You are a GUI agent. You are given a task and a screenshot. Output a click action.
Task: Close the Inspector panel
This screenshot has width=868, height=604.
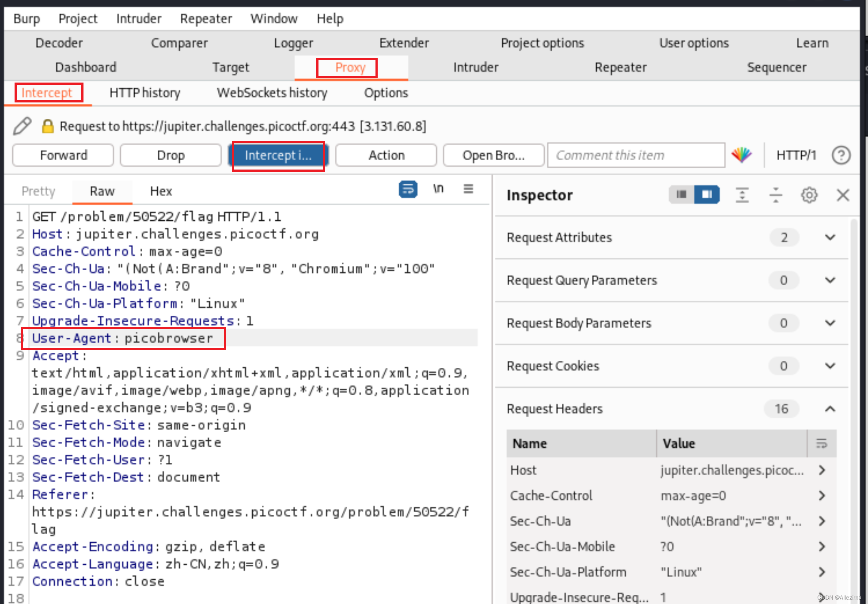coord(842,195)
